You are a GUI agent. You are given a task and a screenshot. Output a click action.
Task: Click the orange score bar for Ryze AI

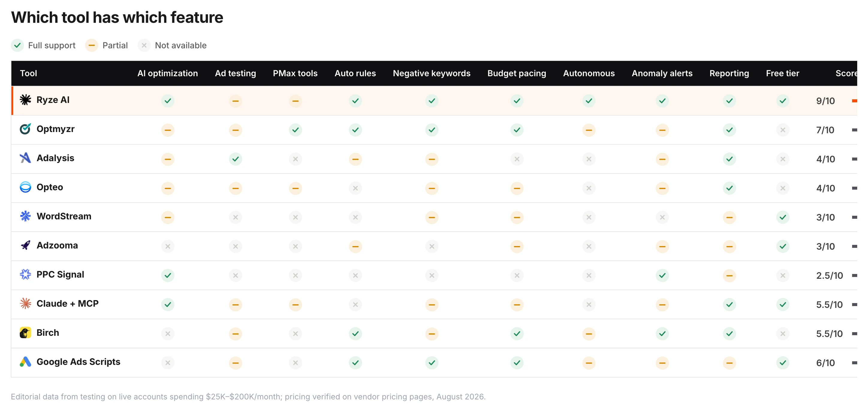coord(854,101)
